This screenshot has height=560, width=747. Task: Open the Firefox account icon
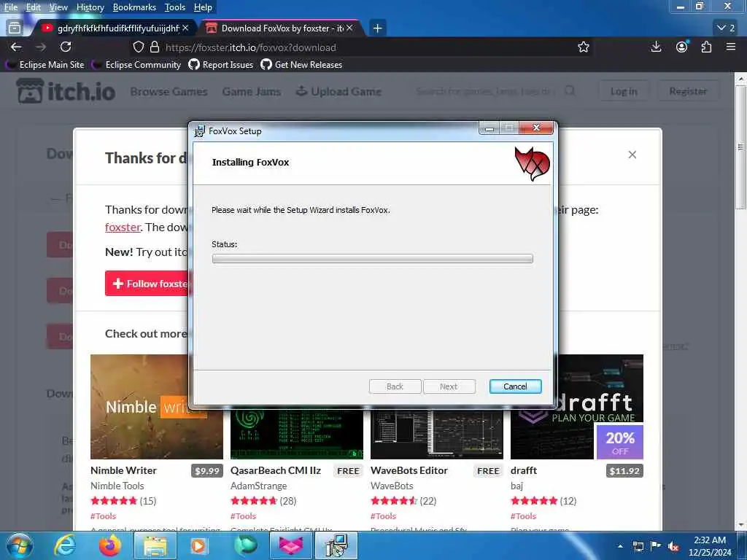point(682,47)
